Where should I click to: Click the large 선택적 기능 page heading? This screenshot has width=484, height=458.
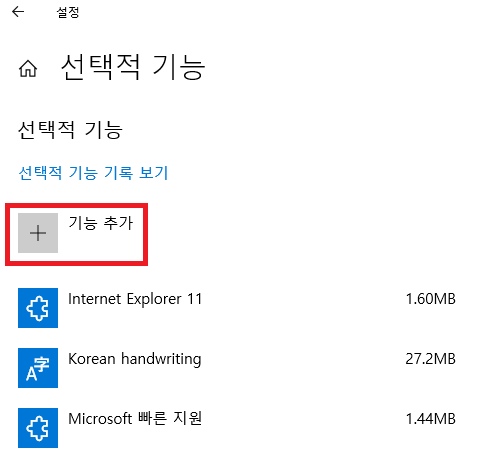pyautogui.click(x=133, y=68)
